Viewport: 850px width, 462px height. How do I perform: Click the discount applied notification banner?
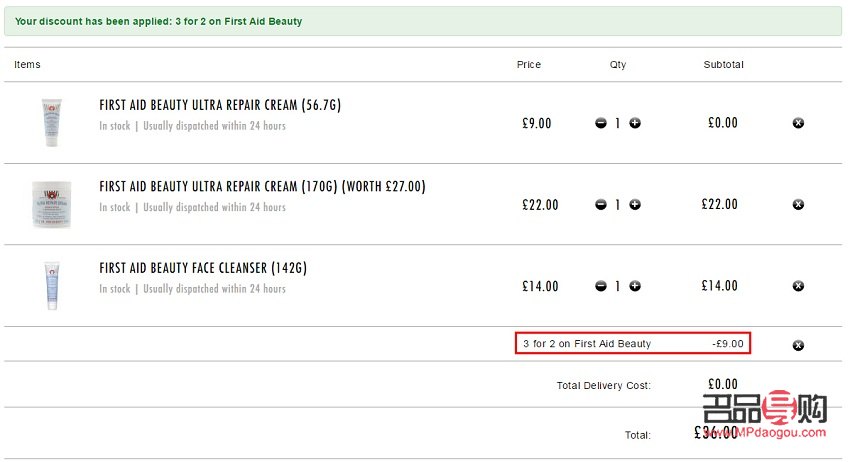pyautogui.click(x=422, y=21)
